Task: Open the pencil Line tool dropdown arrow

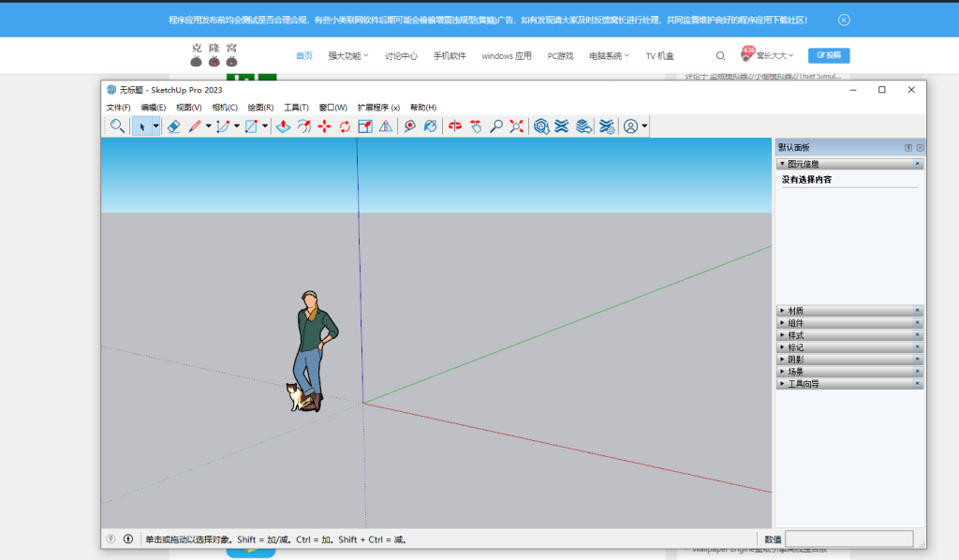Action: pyautogui.click(x=208, y=126)
